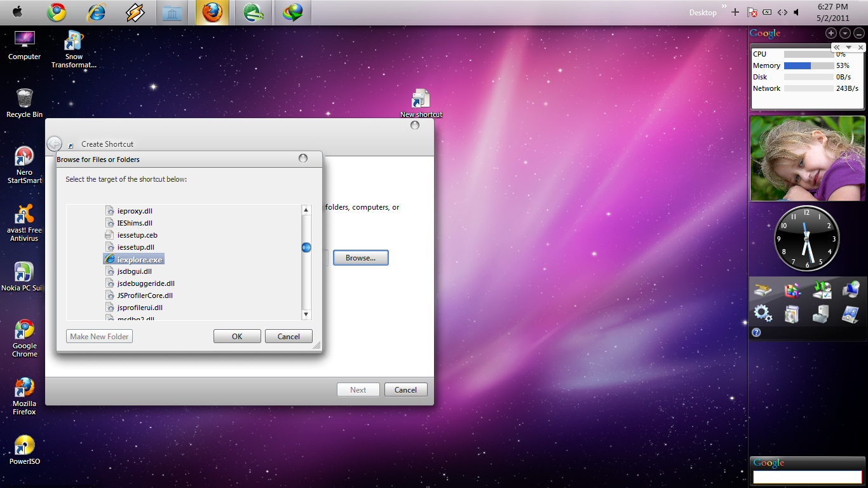Select jsdebuggeride.dll in the file list
This screenshot has height=488, width=868.
pyautogui.click(x=140, y=283)
